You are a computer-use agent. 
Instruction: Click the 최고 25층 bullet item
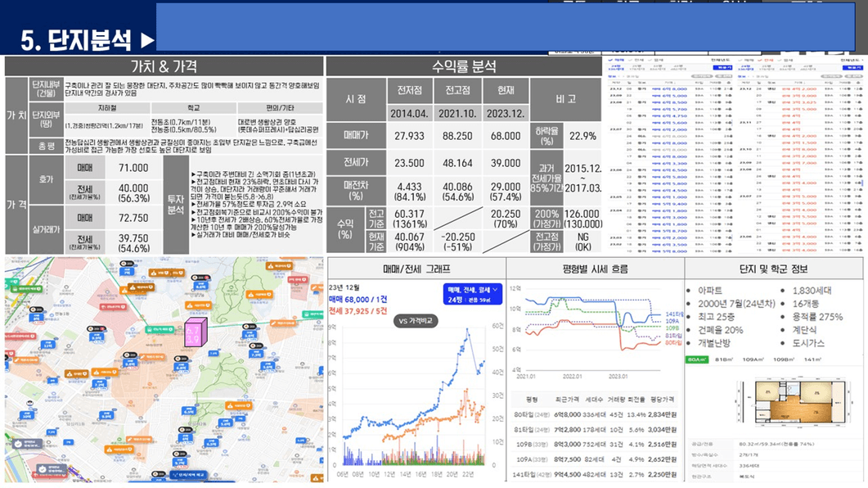[x=716, y=317]
